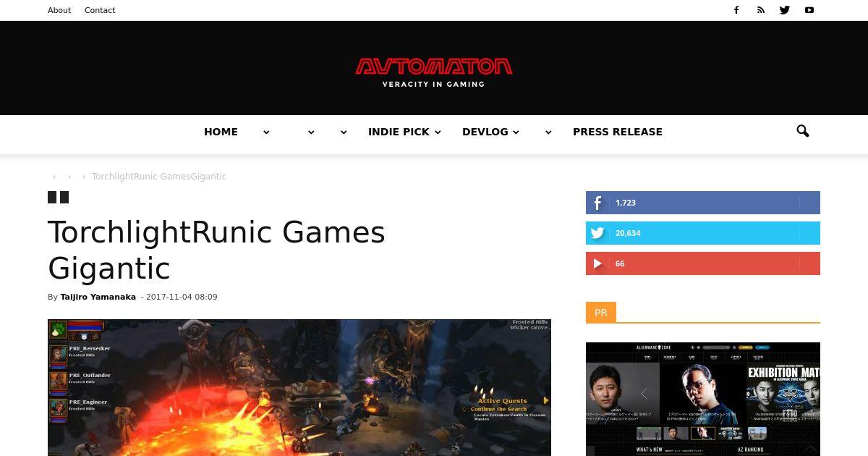Click the Facebook 1,723 followers bar
Screen dimensions: 868x456
coord(703,203)
